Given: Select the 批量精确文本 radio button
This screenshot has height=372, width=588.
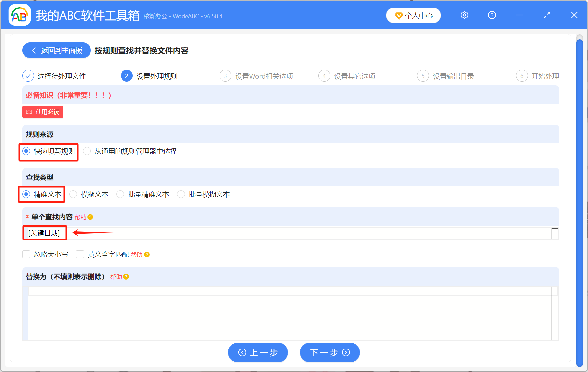Looking at the screenshot, I should (120, 194).
